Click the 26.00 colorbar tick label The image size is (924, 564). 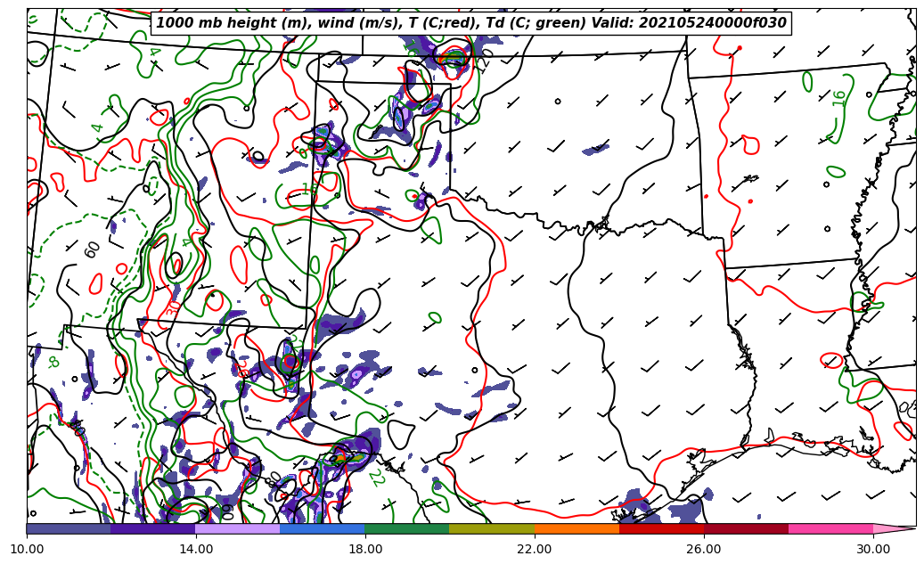click(704, 549)
